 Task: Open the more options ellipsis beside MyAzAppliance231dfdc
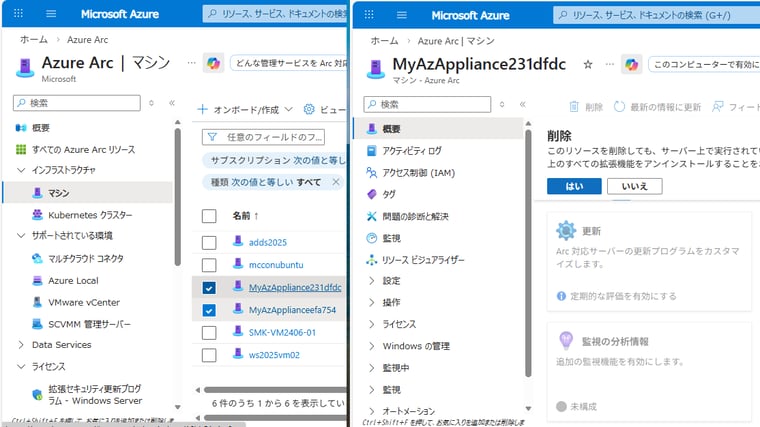[x=609, y=64]
